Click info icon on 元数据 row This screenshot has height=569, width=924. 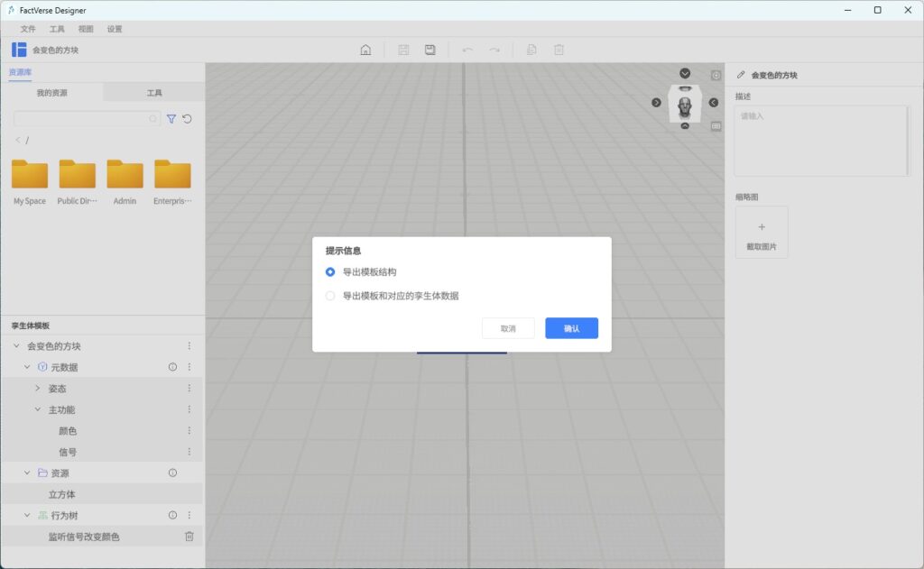click(172, 367)
